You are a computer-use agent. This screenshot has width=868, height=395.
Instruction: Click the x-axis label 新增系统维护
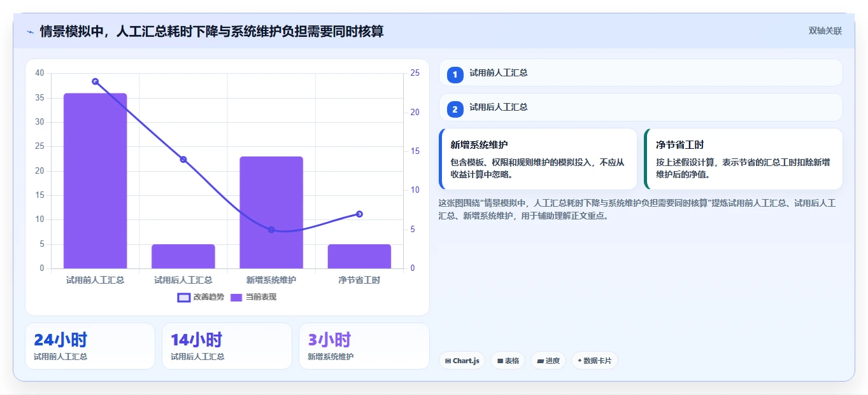click(x=271, y=280)
